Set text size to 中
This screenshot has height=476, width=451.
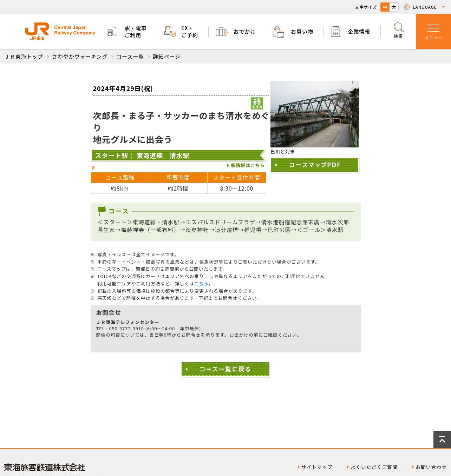point(385,7)
